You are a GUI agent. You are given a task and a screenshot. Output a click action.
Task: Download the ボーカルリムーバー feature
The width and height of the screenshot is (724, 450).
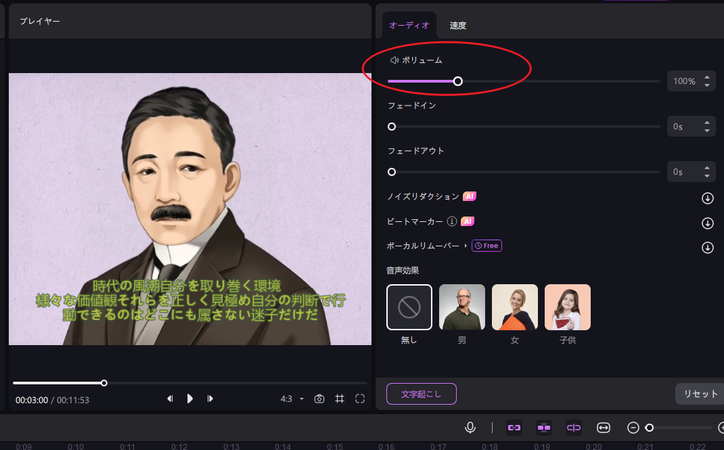tap(707, 247)
